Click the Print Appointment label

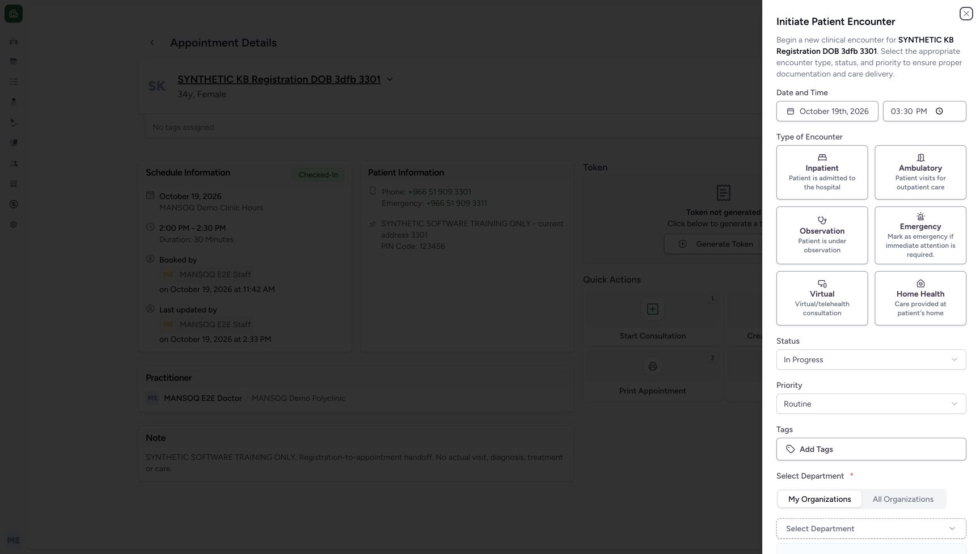click(652, 391)
